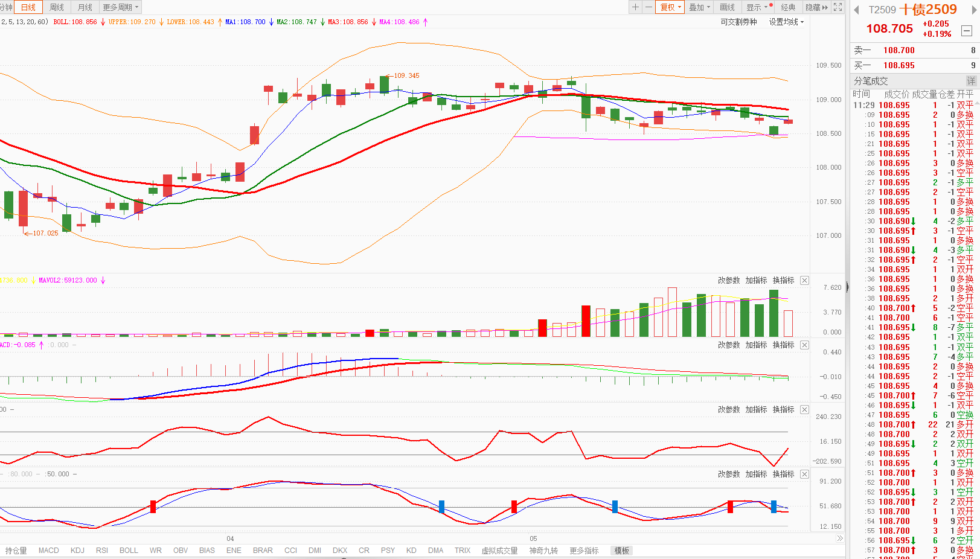The image size is (980, 559).
Task: Select the BOLL indicator tab
Action: pyautogui.click(x=129, y=551)
